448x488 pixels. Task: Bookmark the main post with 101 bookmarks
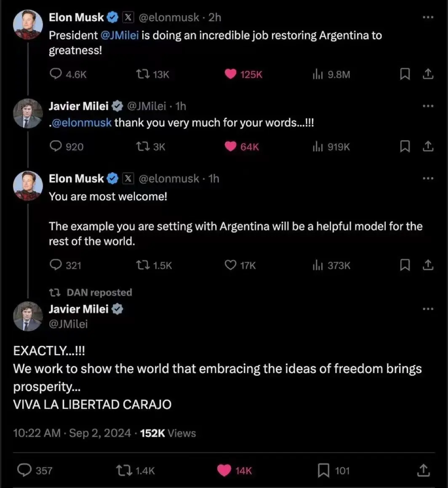click(323, 471)
